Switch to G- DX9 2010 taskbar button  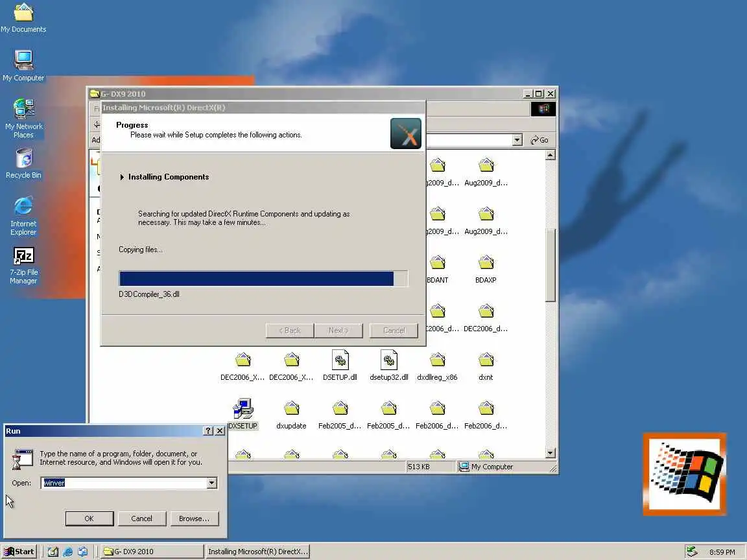coord(152,552)
